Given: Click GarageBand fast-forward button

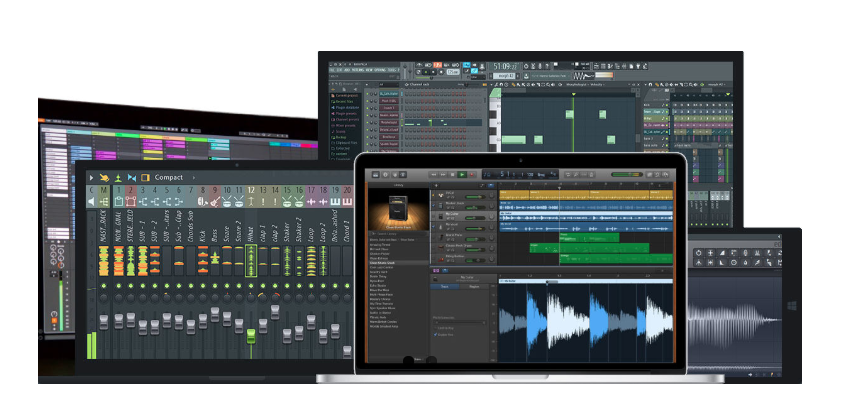Looking at the screenshot, I should point(443,175).
